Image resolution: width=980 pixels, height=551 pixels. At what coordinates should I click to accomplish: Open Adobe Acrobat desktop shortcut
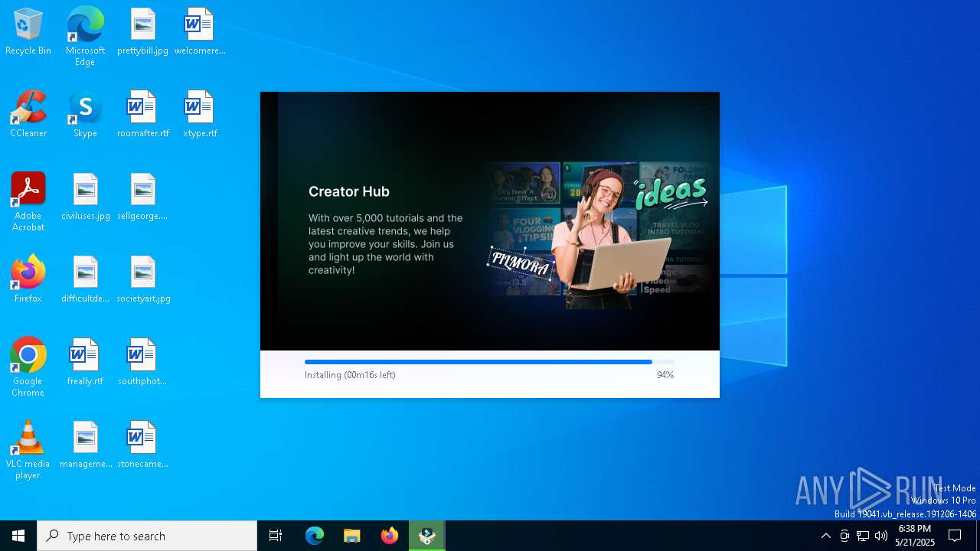click(x=28, y=202)
